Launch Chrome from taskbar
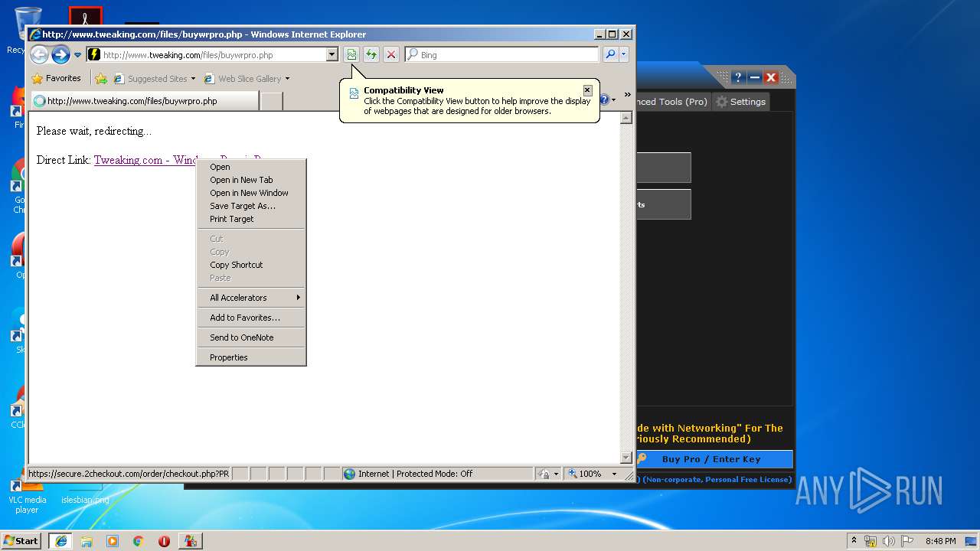 pos(139,540)
